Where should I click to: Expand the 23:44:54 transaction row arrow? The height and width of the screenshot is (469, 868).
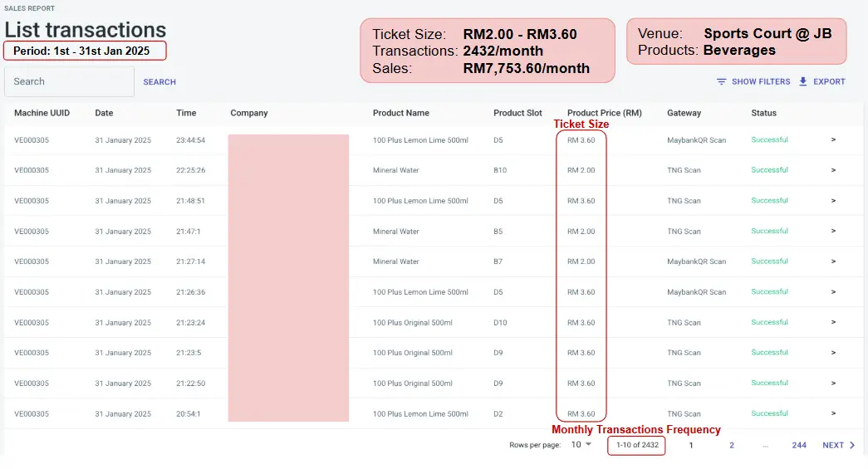833,140
